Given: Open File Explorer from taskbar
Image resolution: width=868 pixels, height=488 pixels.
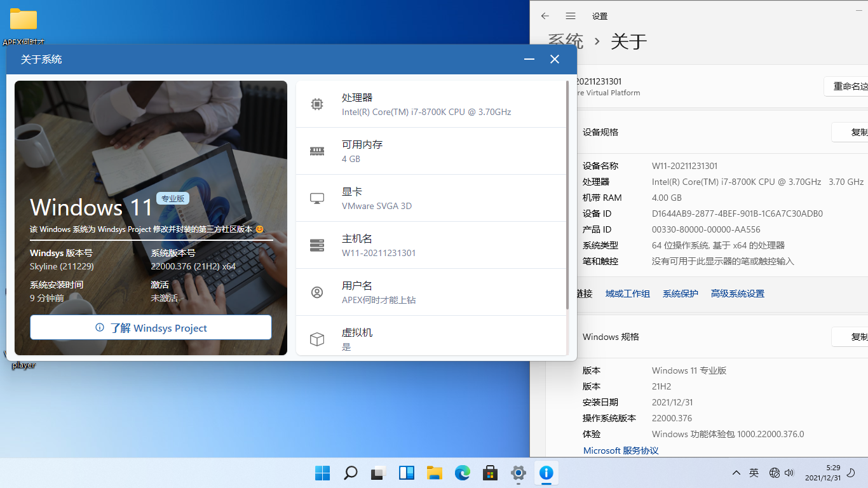Looking at the screenshot, I should (434, 473).
